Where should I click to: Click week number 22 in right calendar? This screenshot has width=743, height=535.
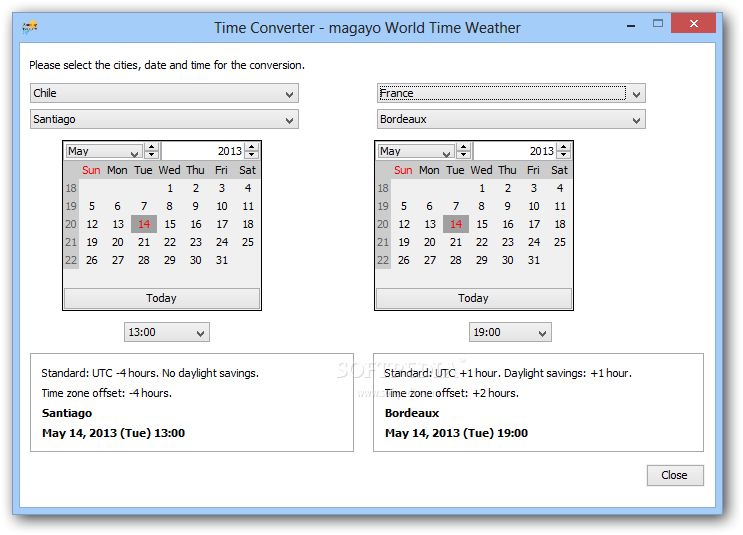pyautogui.click(x=383, y=260)
